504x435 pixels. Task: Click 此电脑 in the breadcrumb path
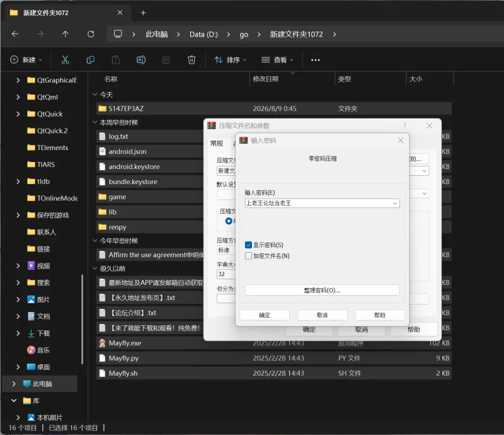[156, 34]
